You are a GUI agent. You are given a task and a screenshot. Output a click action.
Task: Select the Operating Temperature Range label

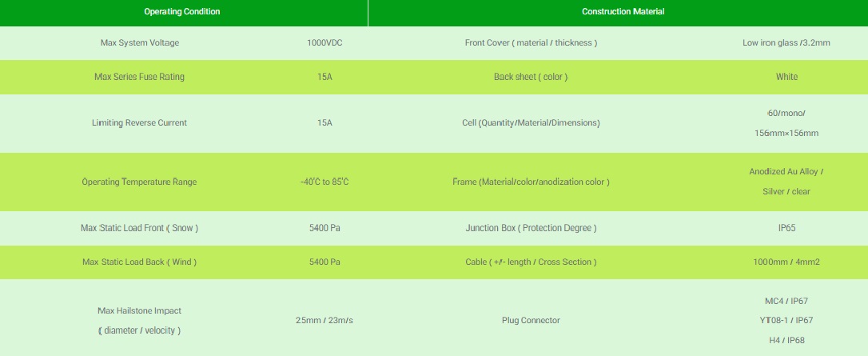[139, 182]
